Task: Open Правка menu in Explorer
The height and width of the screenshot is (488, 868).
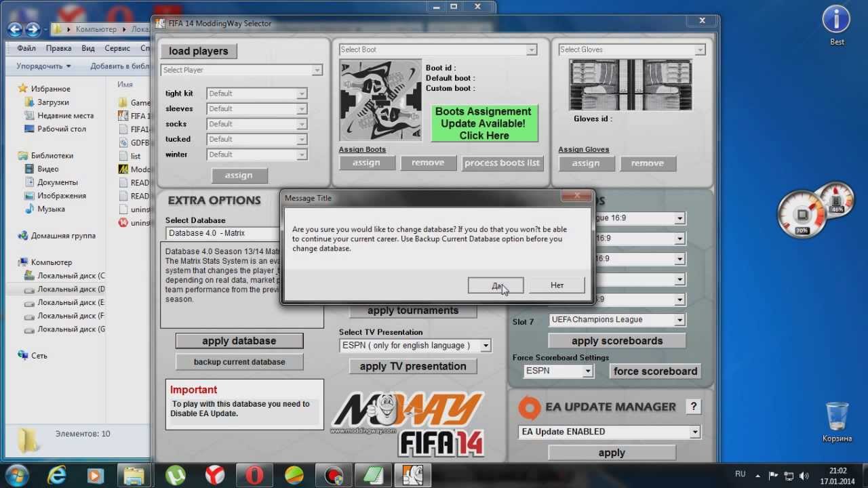Action: tap(59, 49)
